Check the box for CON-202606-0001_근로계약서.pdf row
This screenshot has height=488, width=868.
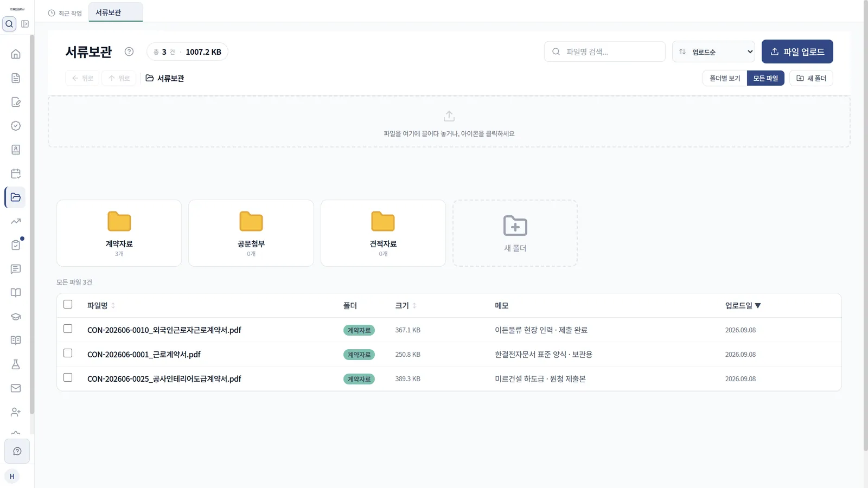(68, 353)
